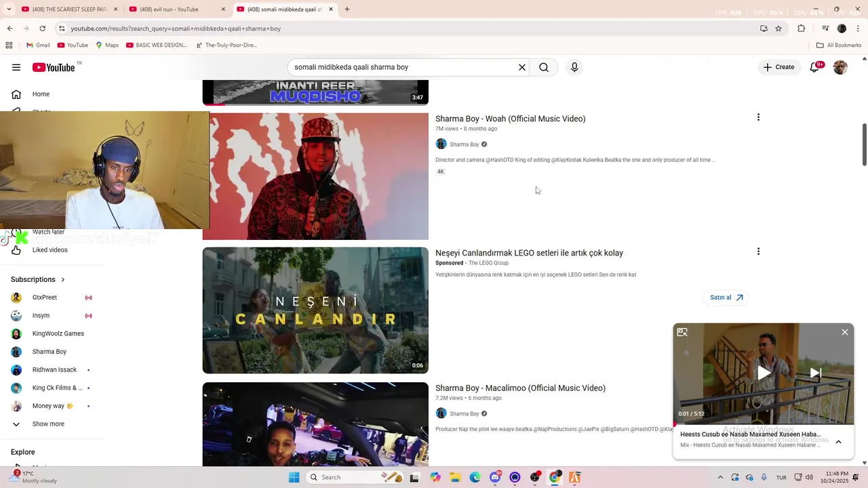Close the evil nun tab
868x488 pixels.
pos(223,9)
